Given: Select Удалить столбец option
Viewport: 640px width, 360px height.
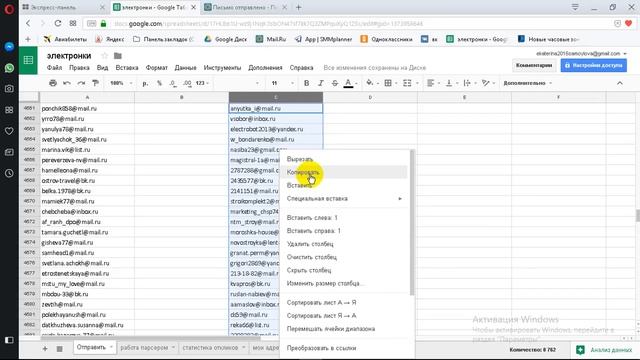Looking at the screenshot, I should tap(344, 244).
